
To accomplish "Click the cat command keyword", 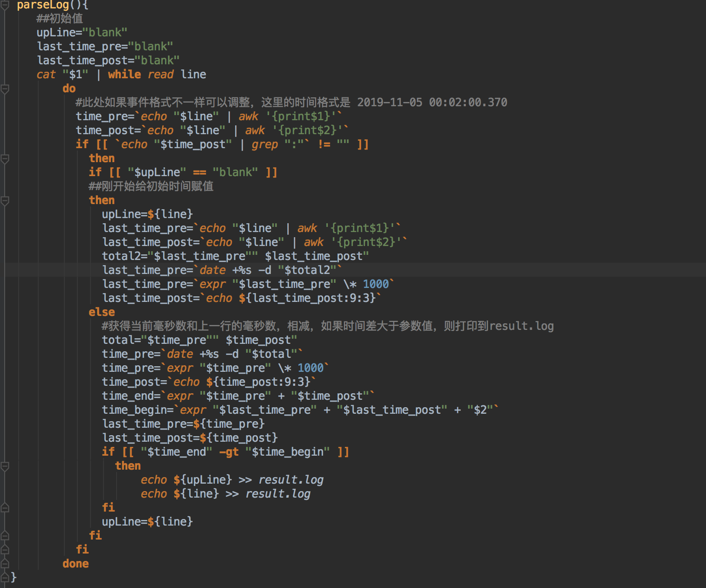I will [46, 75].
